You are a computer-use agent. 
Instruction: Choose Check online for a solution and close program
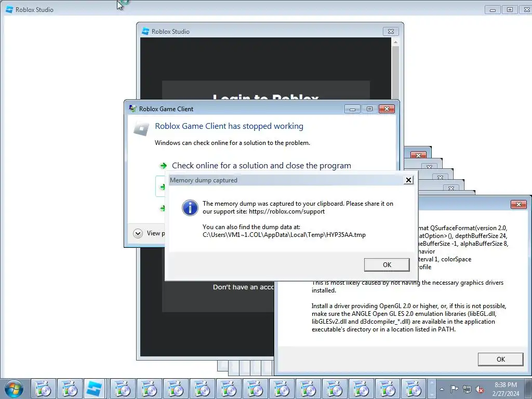(261, 166)
